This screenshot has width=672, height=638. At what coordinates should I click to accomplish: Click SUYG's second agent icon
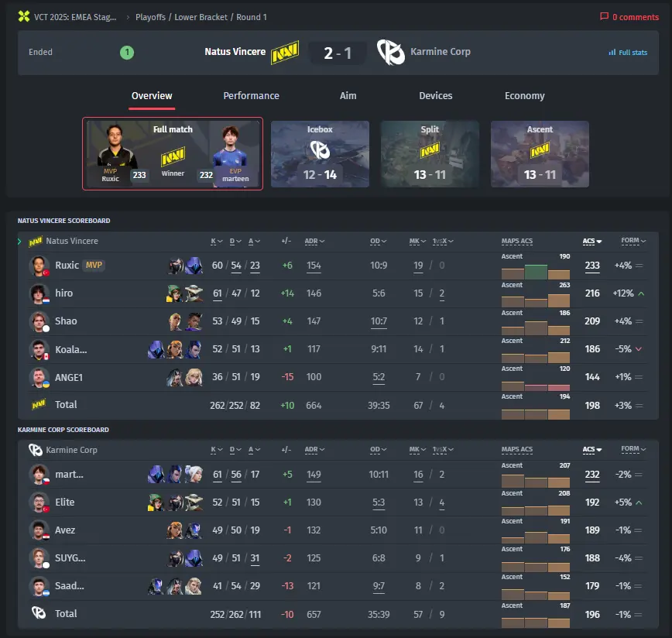[x=194, y=558]
